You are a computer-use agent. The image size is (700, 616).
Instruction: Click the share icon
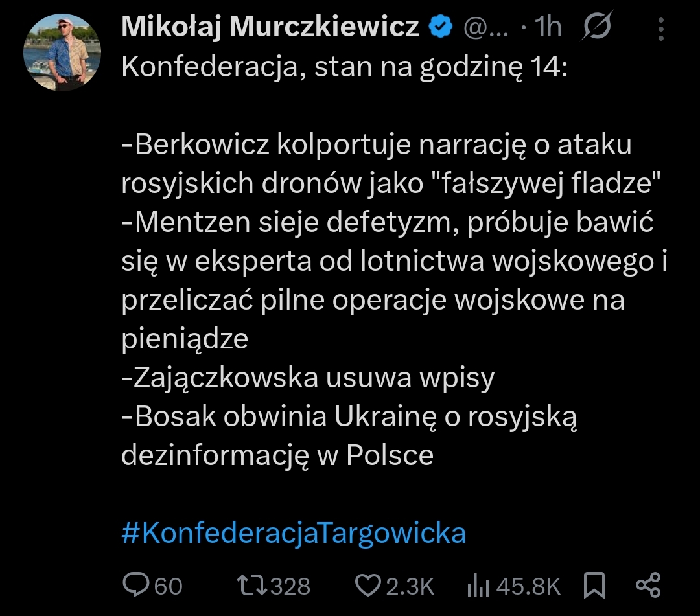[x=648, y=586]
